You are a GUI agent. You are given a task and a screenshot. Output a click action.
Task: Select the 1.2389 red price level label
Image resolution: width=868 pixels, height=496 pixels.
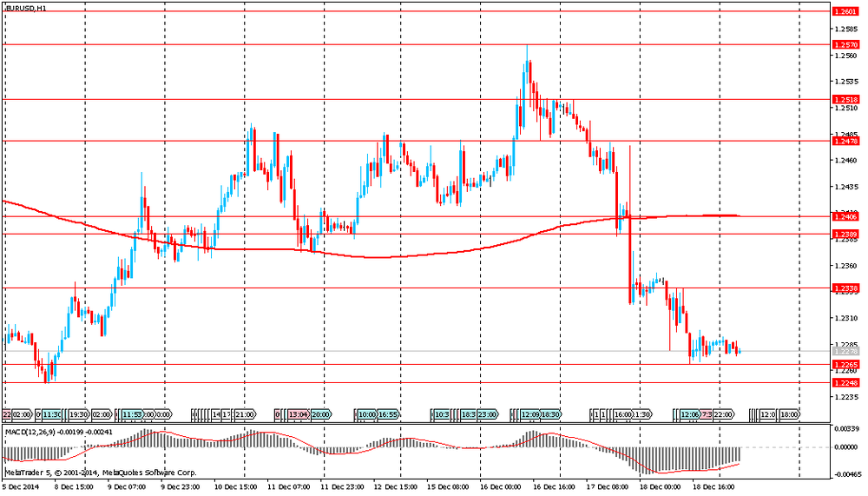click(x=845, y=235)
